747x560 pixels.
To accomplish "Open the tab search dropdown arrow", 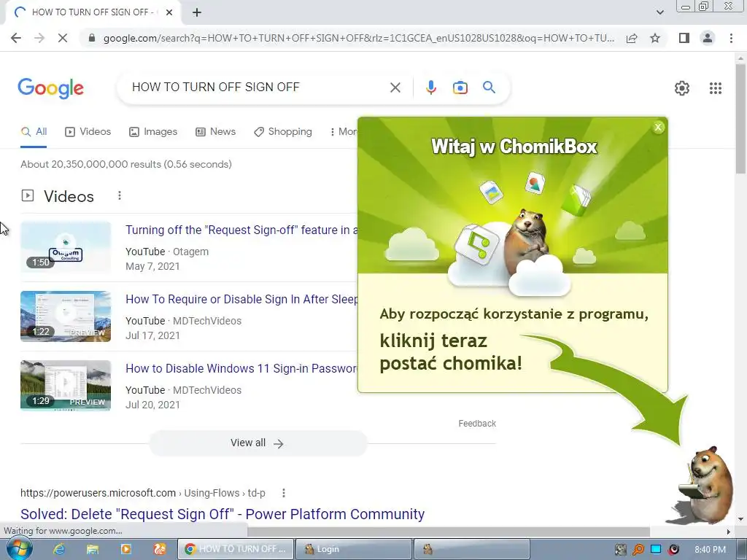I will tap(659, 12).
